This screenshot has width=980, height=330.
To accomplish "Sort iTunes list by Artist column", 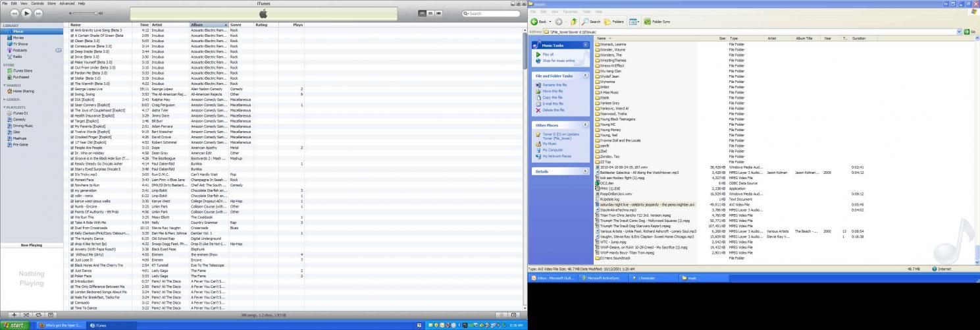I will coord(170,24).
